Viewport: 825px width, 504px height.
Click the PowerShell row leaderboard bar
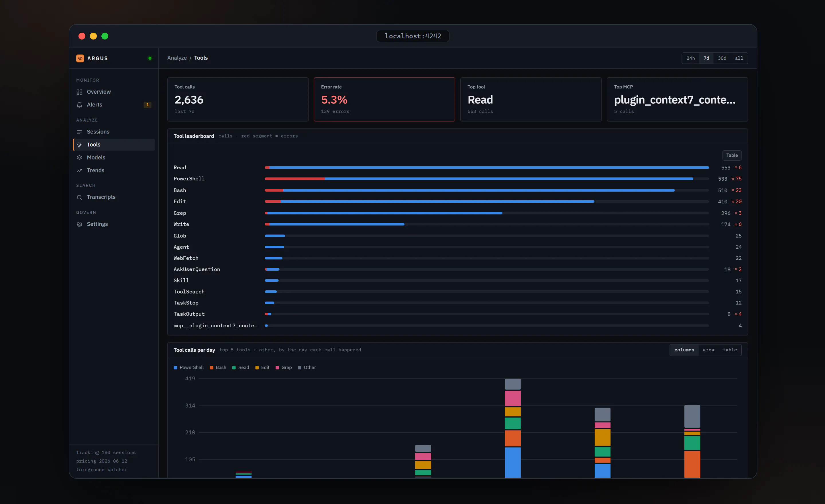(x=487, y=179)
